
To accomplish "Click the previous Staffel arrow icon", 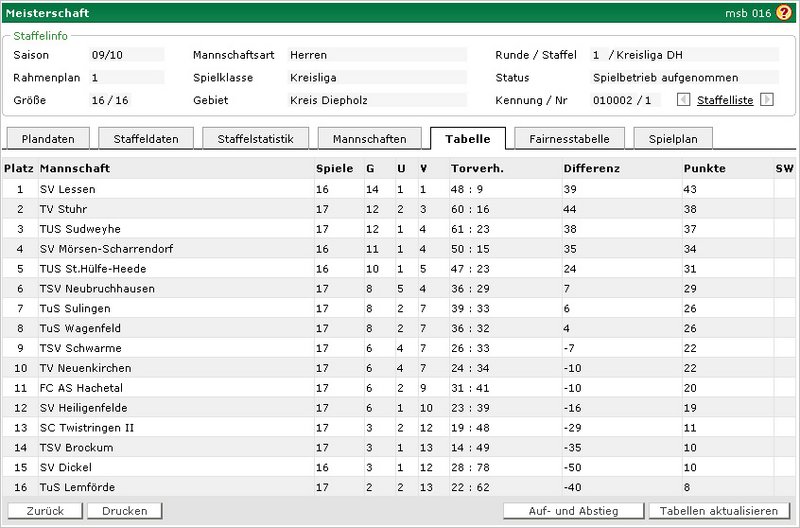I will [x=683, y=100].
